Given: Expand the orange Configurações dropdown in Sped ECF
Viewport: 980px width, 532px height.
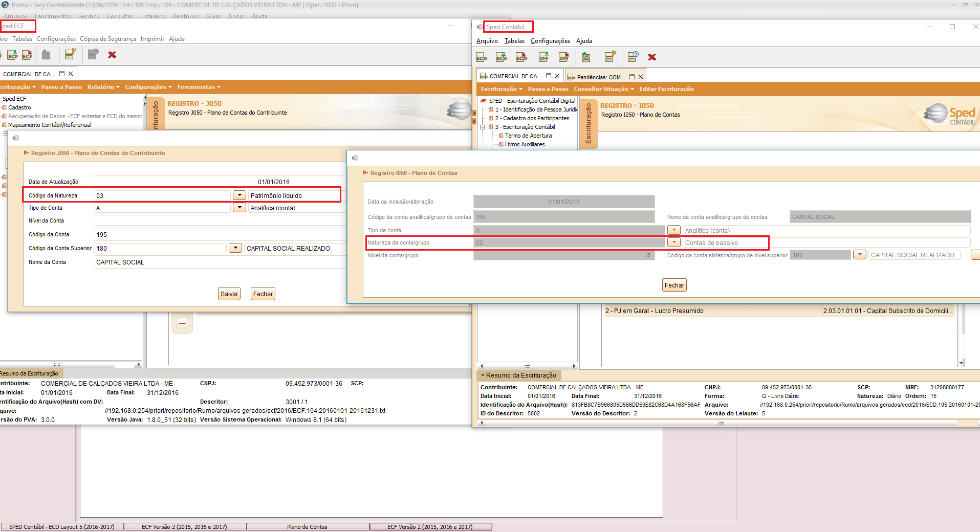Looking at the screenshot, I should point(148,87).
